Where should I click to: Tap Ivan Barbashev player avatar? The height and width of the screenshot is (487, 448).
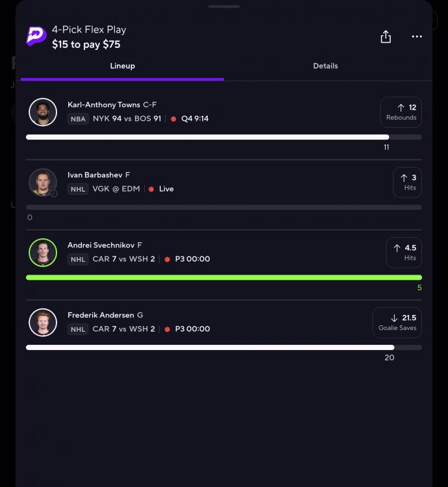[x=43, y=182]
